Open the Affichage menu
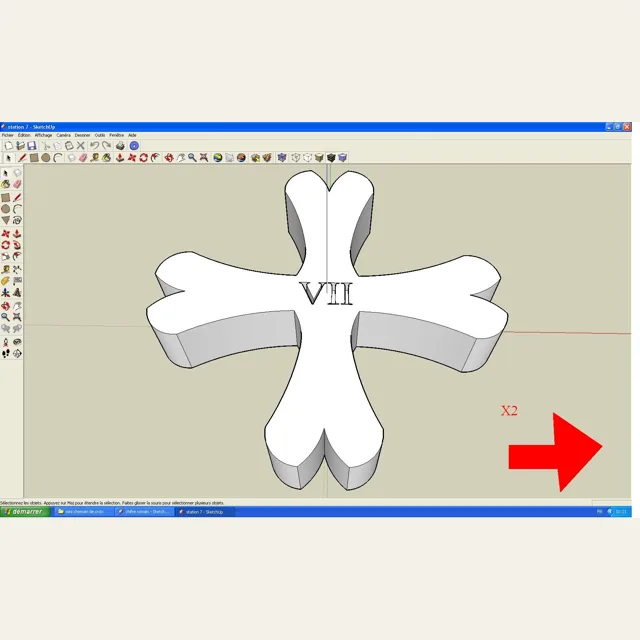 tap(43, 135)
